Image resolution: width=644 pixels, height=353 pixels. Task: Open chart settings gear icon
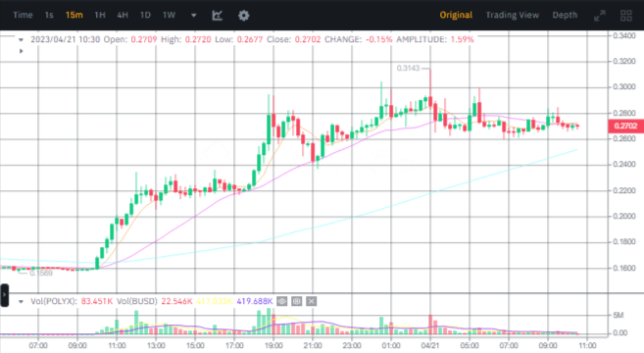[x=243, y=16]
